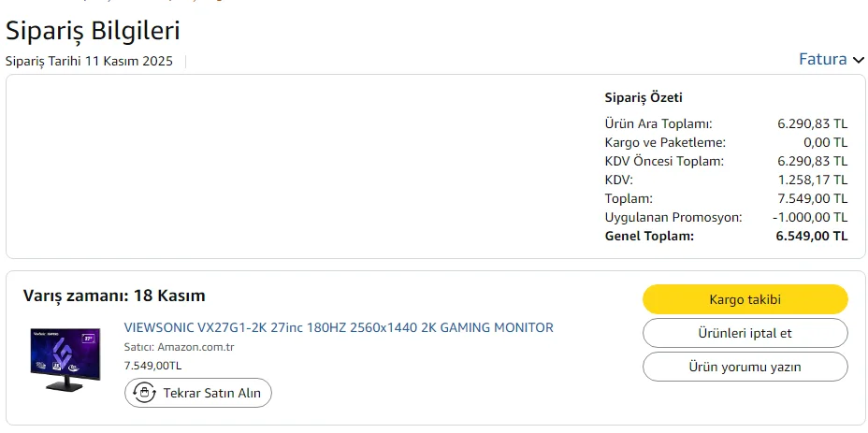
Task: Expand the Fatura chevron arrow
Action: coord(859,60)
